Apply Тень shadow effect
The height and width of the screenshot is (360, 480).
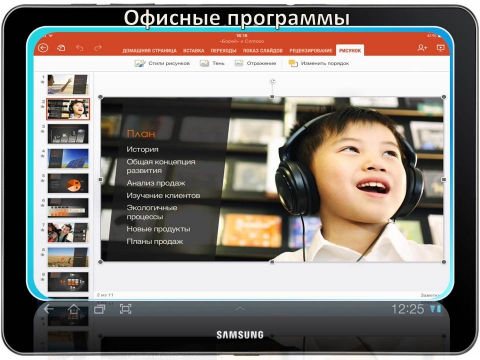pyautogui.click(x=212, y=63)
